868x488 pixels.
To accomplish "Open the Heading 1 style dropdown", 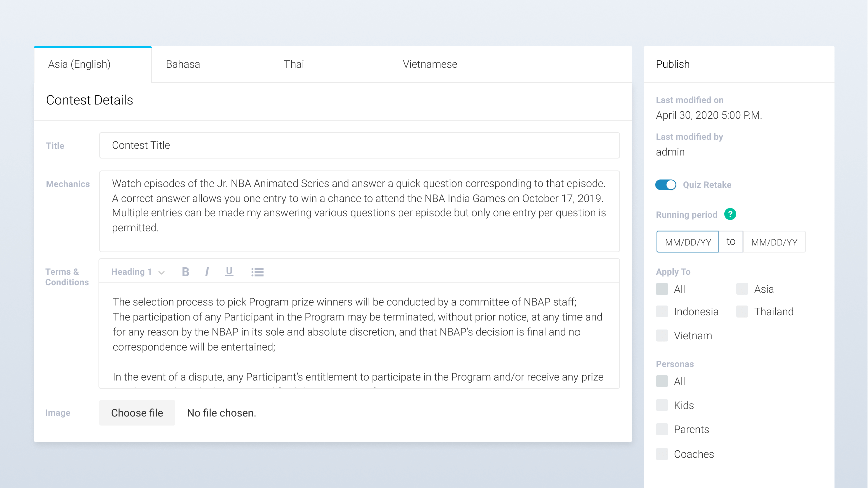I will [138, 272].
